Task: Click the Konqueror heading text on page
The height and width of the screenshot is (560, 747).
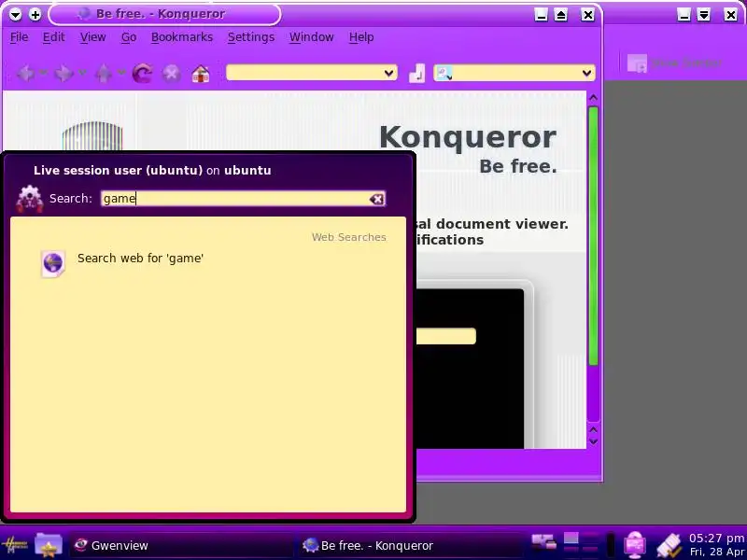Action: (468, 138)
